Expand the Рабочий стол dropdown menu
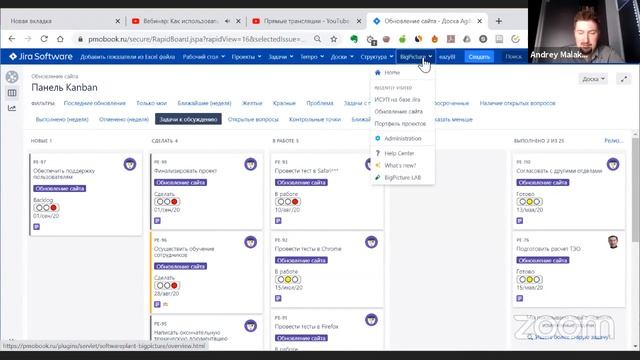Image resolution: width=640 pixels, height=360 pixels. [x=204, y=57]
